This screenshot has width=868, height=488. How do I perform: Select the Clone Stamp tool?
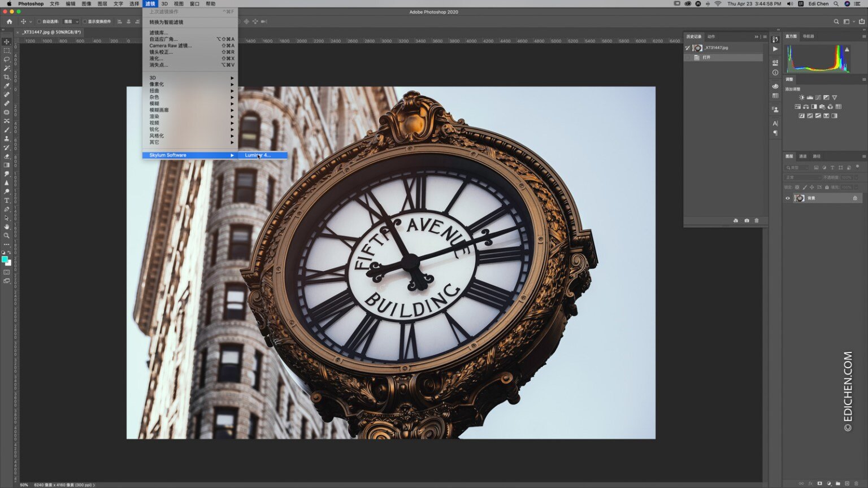tap(7, 138)
